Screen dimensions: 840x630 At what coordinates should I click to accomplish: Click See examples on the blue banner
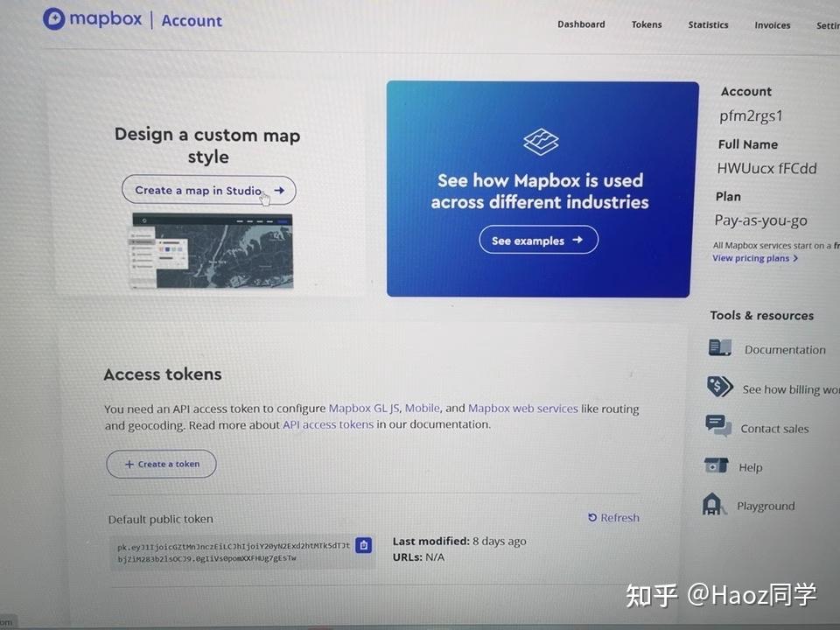click(x=538, y=239)
